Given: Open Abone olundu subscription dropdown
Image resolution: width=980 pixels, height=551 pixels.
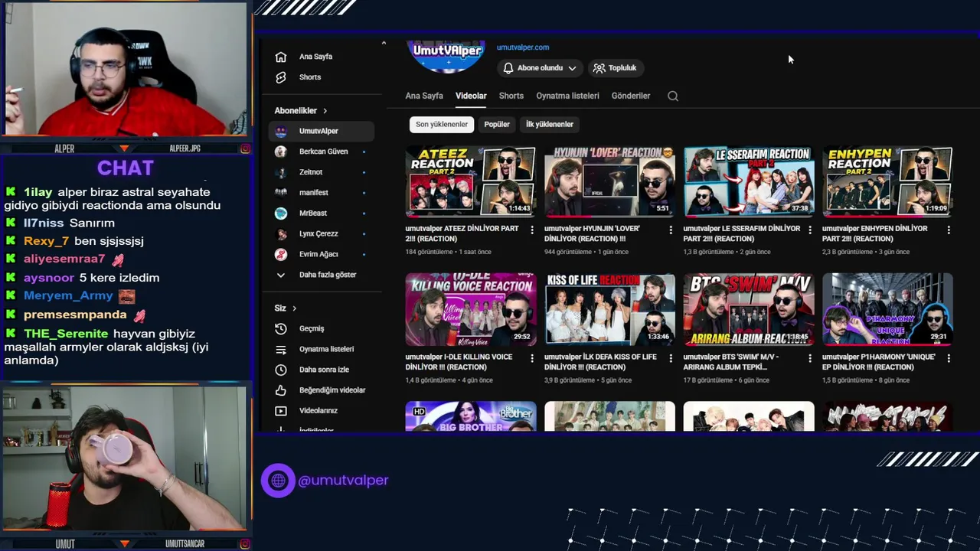Looking at the screenshot, I should [540, 68].
